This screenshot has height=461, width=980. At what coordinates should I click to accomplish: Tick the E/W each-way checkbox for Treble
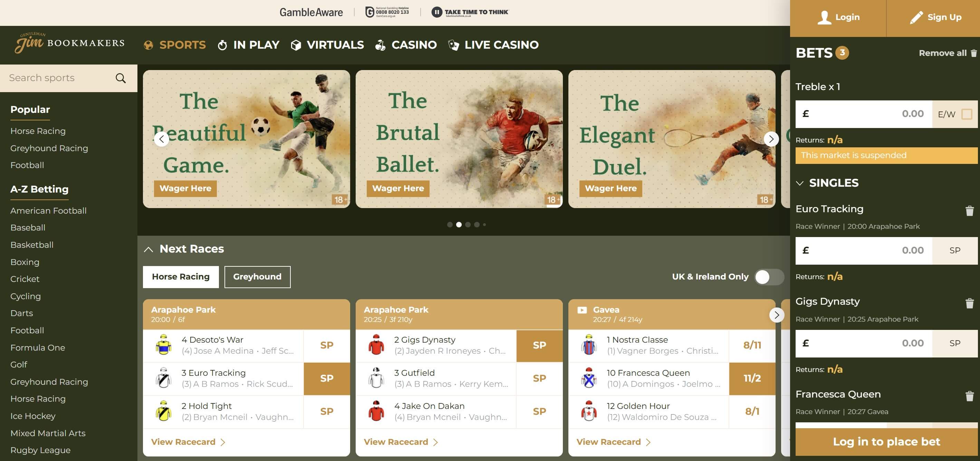[967, 114]
